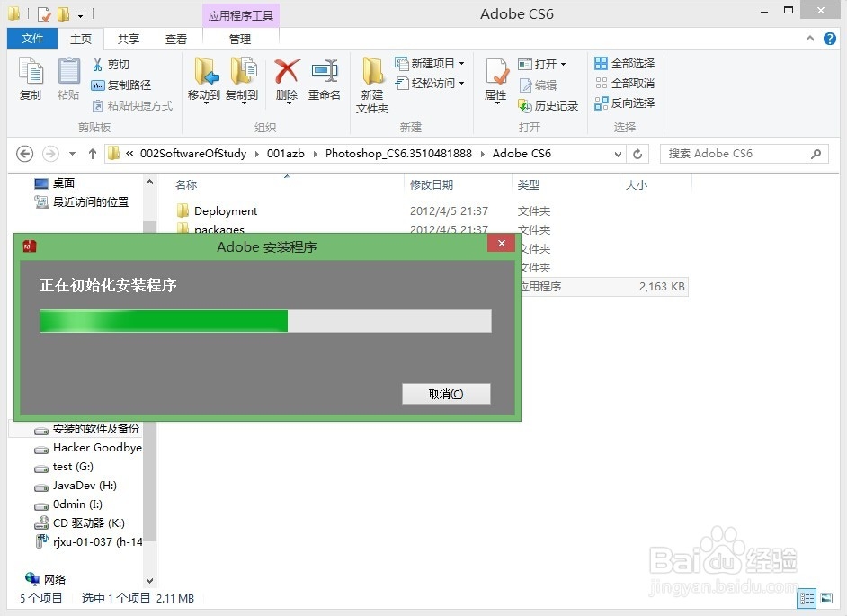847x616 pixels.
Task: Select Hacker Goodbye drive
Action: (x=89, y=448)
